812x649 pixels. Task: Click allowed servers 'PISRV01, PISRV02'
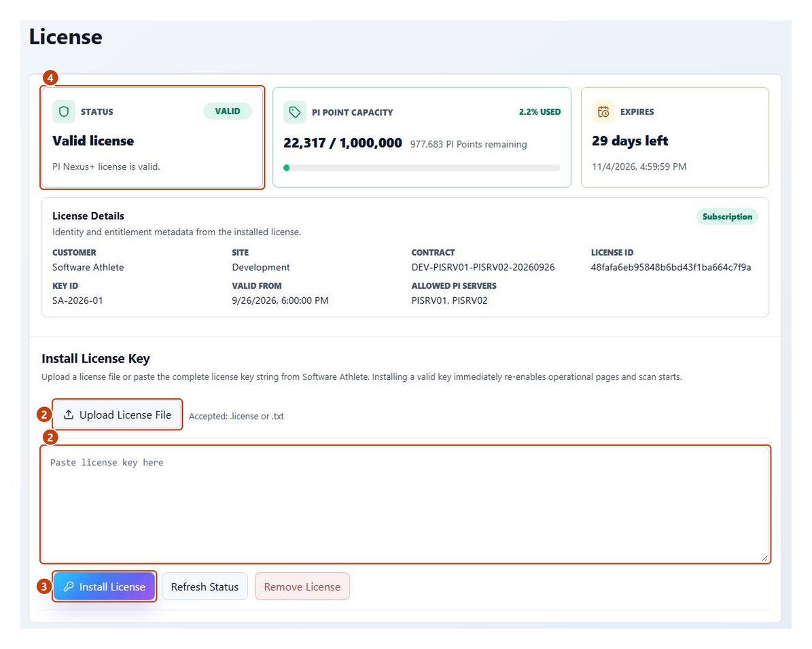(x=449, y=300)
